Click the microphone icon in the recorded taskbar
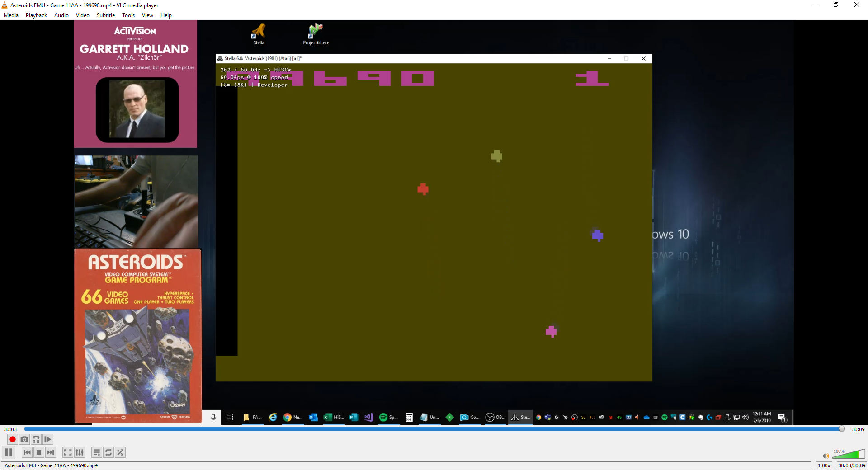The width and height of the screenshot is (868, 470). (x=213, y=417)
